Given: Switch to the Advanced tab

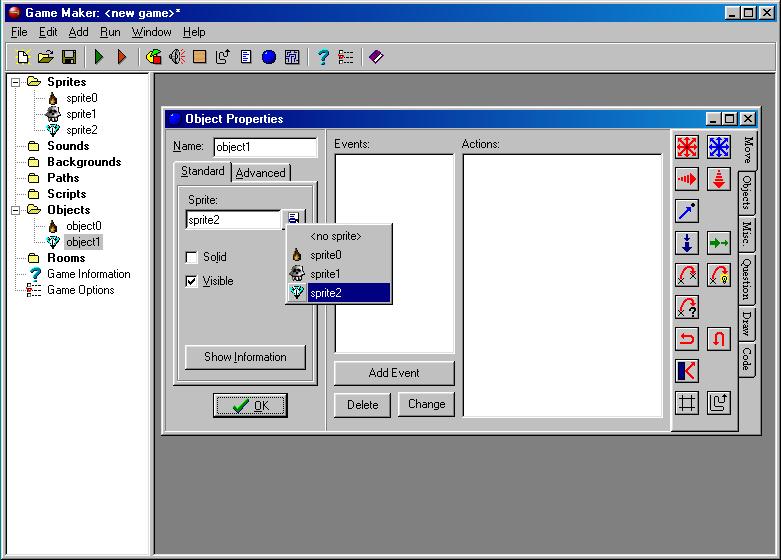Looking at the screenshot, I should point(260,173).
